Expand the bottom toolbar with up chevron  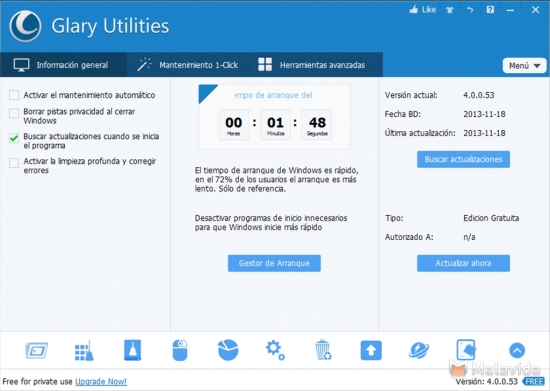pos(517,350)
